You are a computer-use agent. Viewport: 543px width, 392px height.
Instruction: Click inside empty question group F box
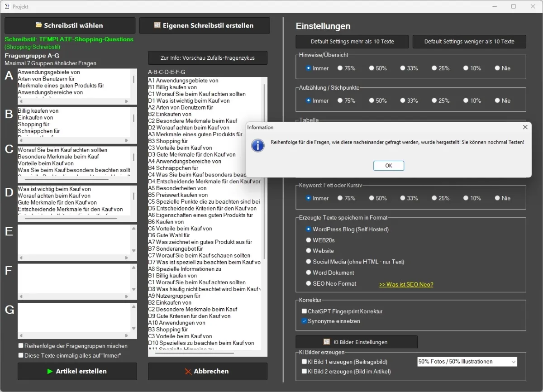(74, 279)
